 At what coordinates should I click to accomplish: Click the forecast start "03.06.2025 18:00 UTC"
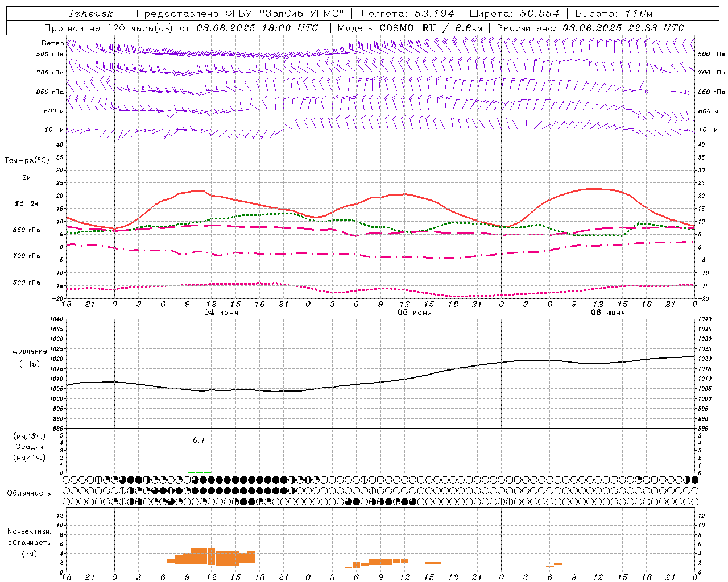point(257,28)
